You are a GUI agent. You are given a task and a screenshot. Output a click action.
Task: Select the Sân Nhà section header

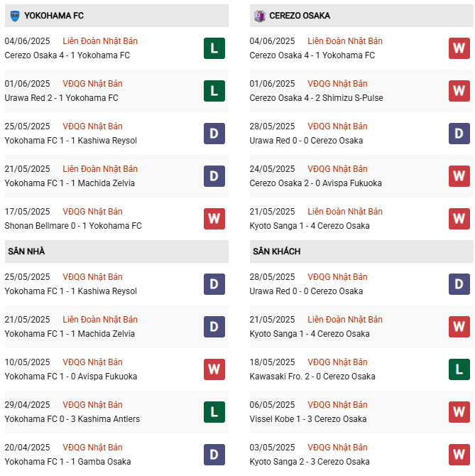(26, 251)
